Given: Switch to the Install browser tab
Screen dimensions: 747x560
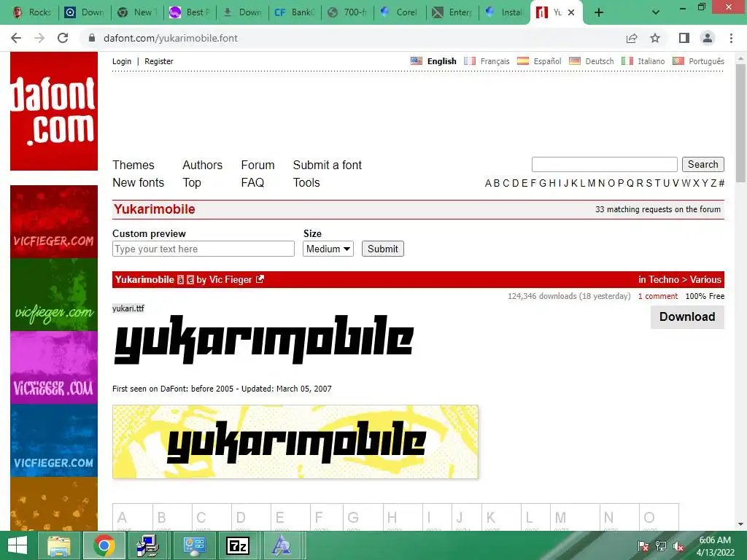Looking at the screenshot, I should coord(505,12).
